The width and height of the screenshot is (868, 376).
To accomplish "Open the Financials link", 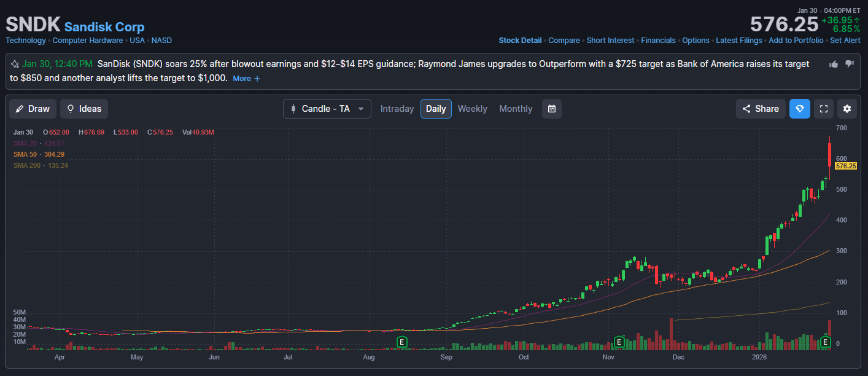I will (x=658, y=41).
